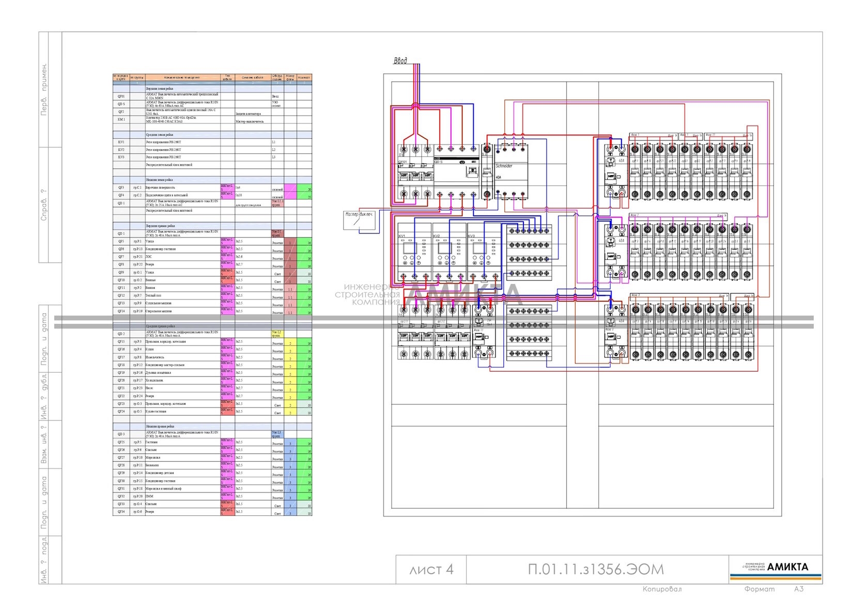Click the yellow phase cell of QF15
This screenshot has height=613, width=868.
(x=290, y=342)
